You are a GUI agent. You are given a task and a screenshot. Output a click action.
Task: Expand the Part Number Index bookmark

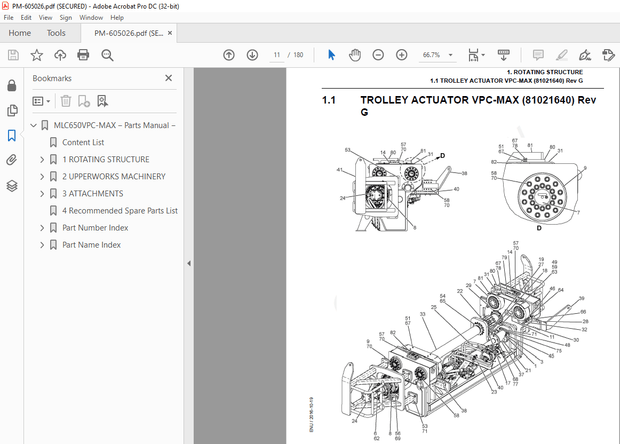click(42, 228)
